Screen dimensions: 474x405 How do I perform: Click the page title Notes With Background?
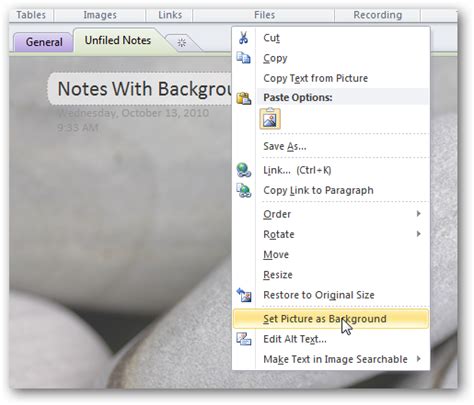point(145,89)
